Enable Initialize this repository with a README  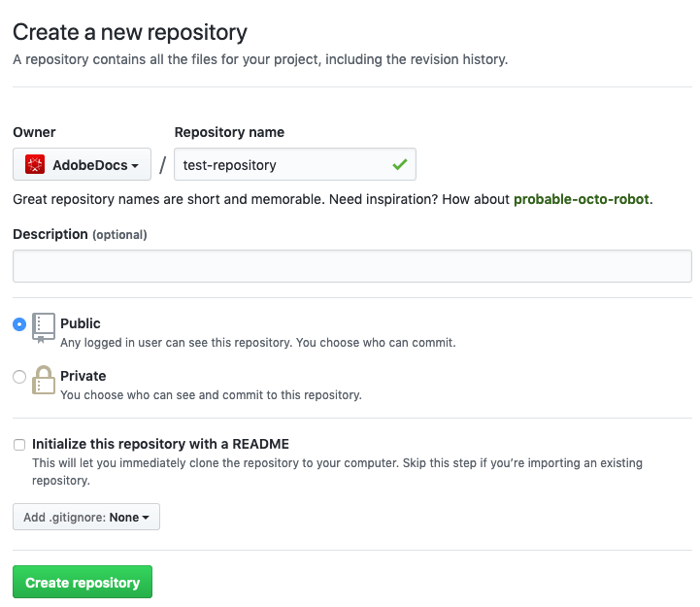click(19, 445)
